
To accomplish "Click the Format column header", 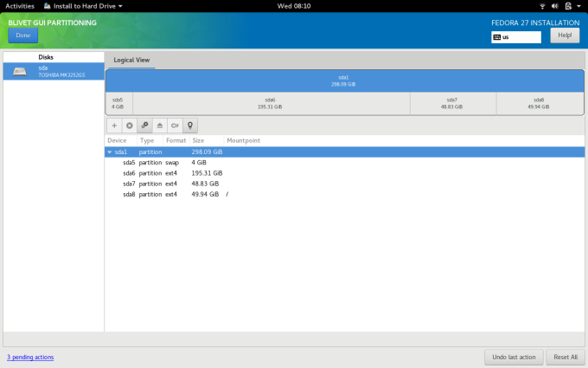I will click(x=176, y=140).
